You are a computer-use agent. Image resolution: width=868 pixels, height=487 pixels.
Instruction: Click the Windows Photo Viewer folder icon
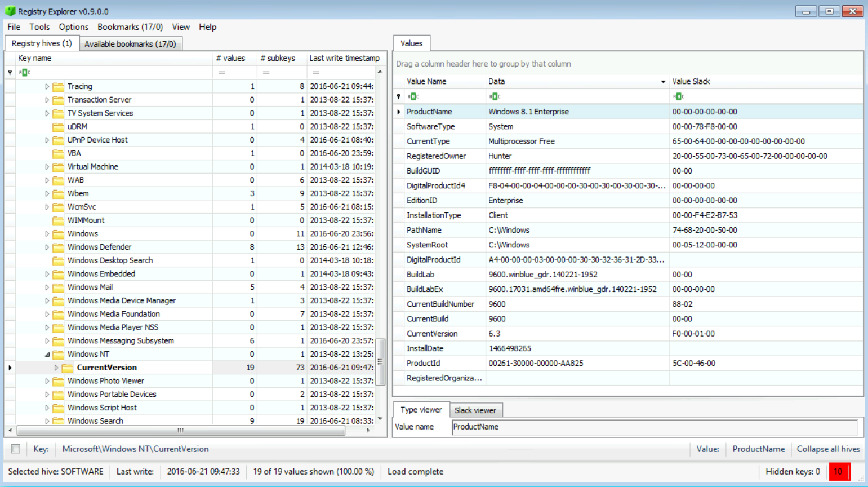pos(58,381)
